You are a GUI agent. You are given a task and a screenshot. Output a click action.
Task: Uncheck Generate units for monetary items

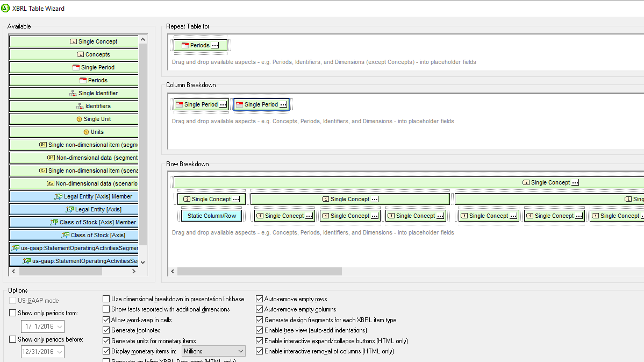click(106, 340)
